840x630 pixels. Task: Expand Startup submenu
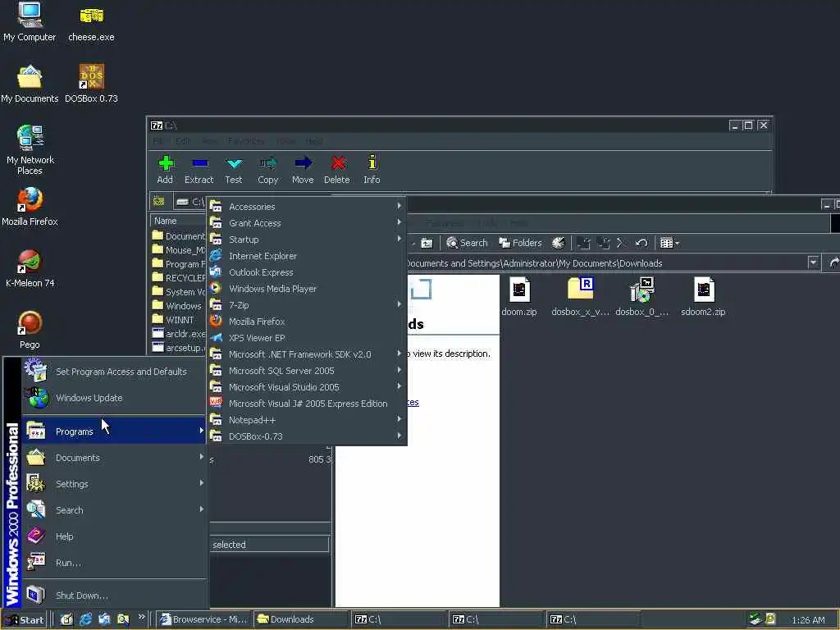point(307,240)
